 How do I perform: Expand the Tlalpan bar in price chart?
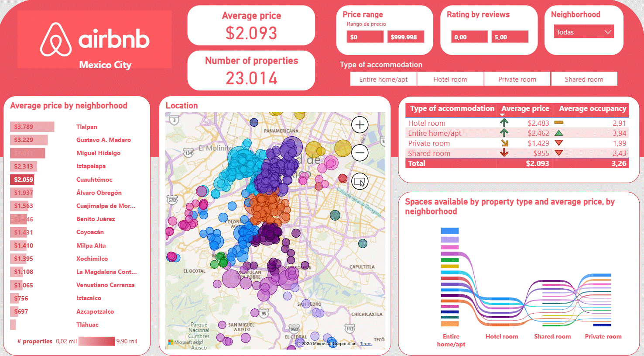32,127
